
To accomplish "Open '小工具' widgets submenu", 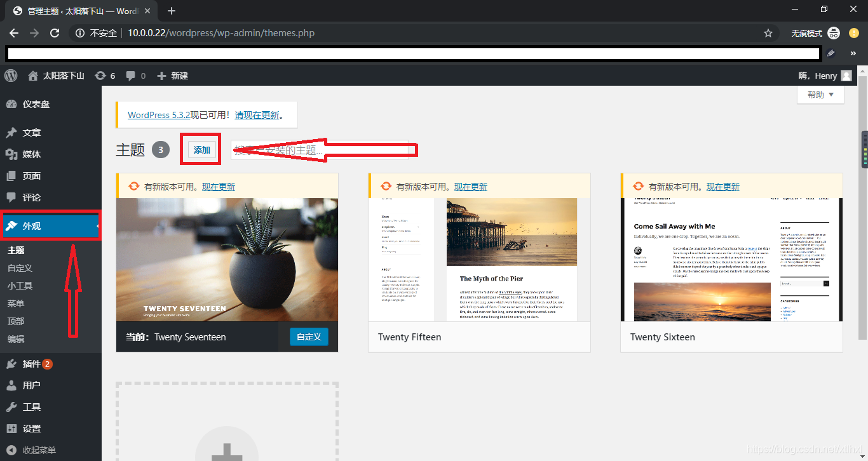I will pos(20,286).
